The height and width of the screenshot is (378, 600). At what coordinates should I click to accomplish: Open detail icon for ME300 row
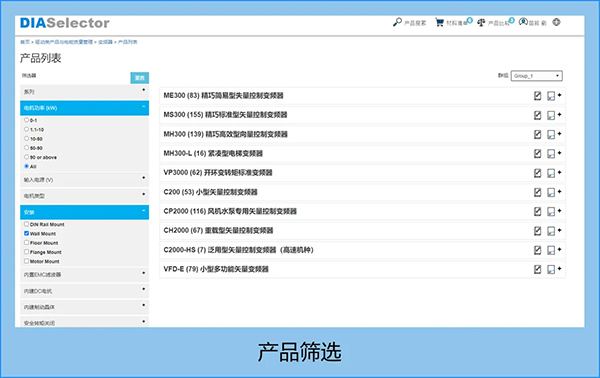click(x=538, y=96)
